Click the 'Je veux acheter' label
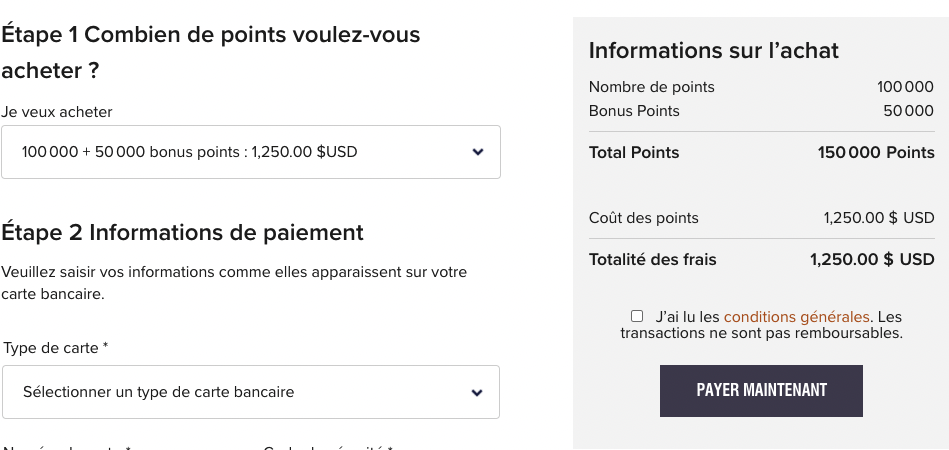This screenshot has height=450, width=949. click(57, 112)
